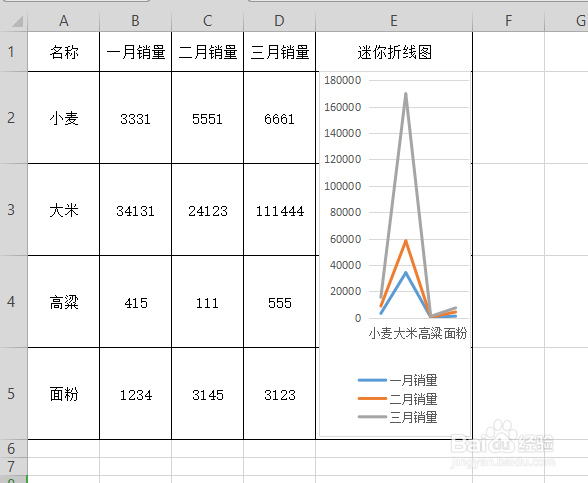Click the 二月销量 header cell
The width and height of the screenshot is (588, 483).
pos(207,52)
